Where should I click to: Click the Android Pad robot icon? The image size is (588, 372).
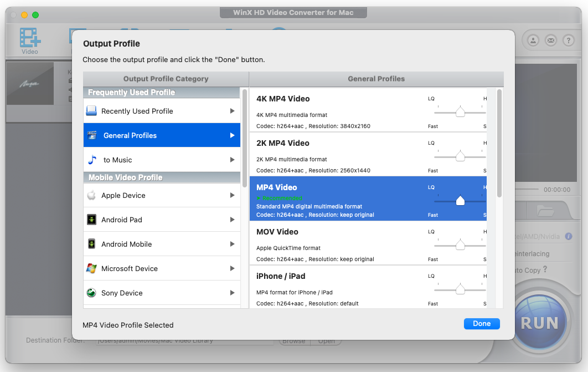coord(91,220)
